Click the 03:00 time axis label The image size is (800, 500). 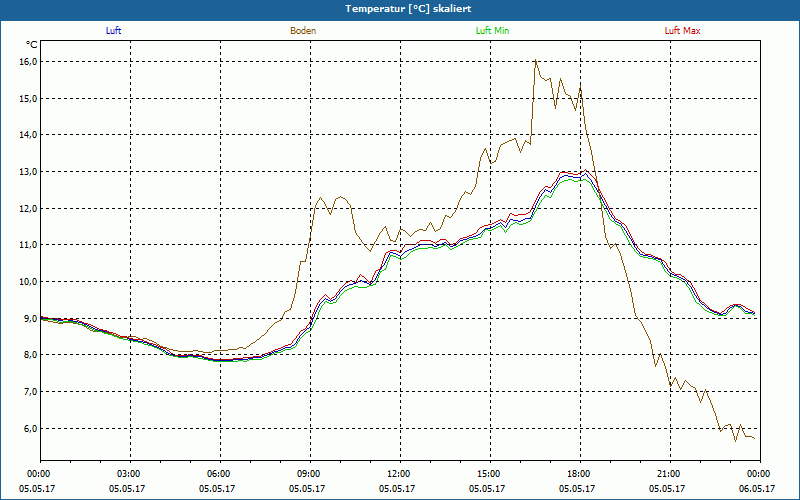[x=131, y=473]
